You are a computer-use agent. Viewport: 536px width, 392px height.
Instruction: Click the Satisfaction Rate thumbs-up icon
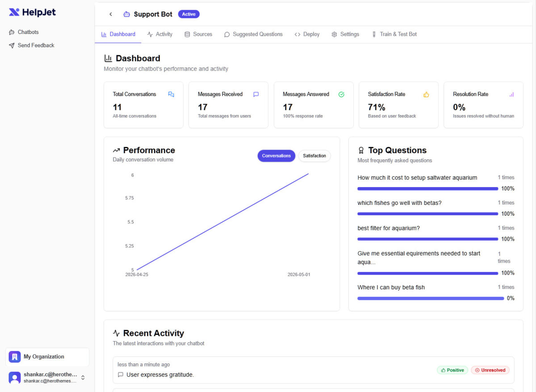click(426, 94)
